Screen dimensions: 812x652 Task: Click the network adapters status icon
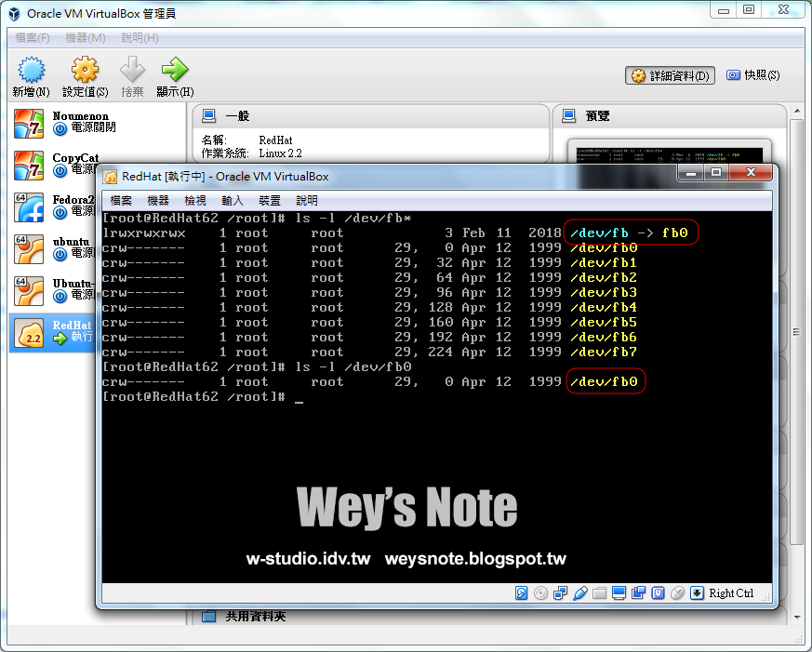pos(560,592)
